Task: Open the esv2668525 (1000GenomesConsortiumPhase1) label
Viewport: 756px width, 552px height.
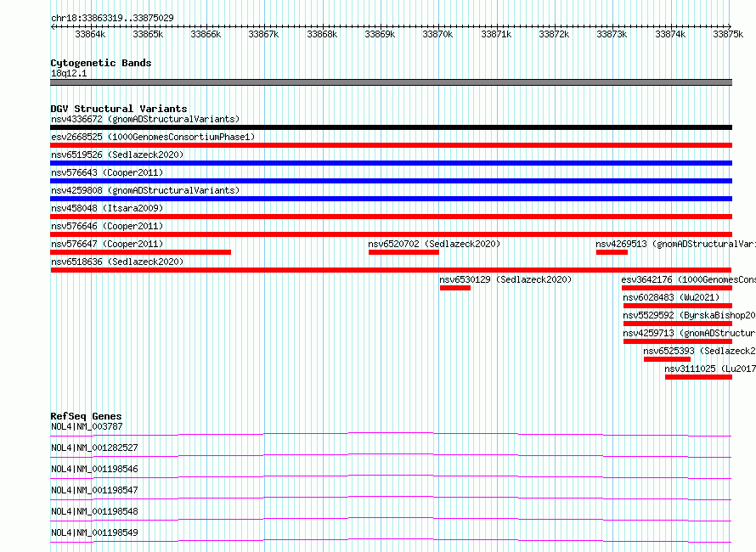Action: point(153,137)
